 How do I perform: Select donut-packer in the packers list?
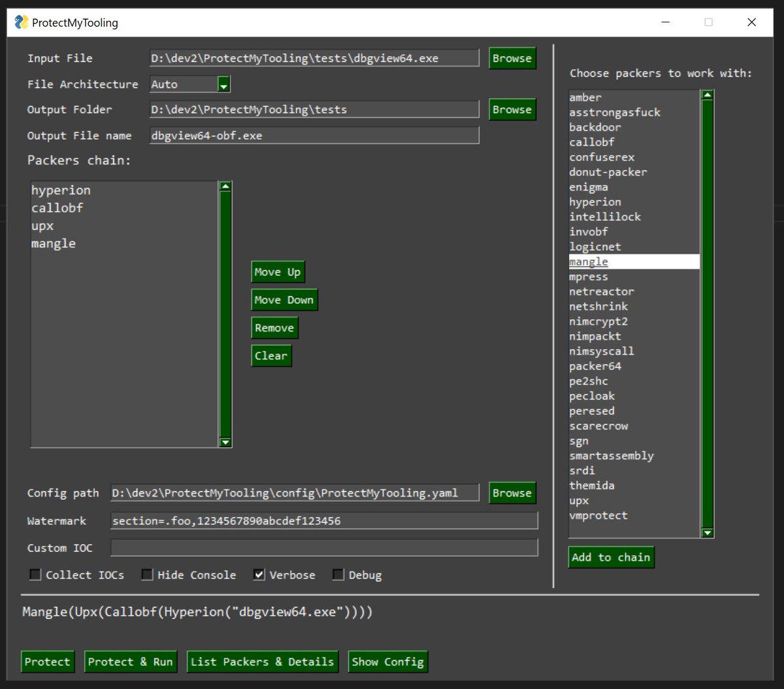(x=634, y=172)
